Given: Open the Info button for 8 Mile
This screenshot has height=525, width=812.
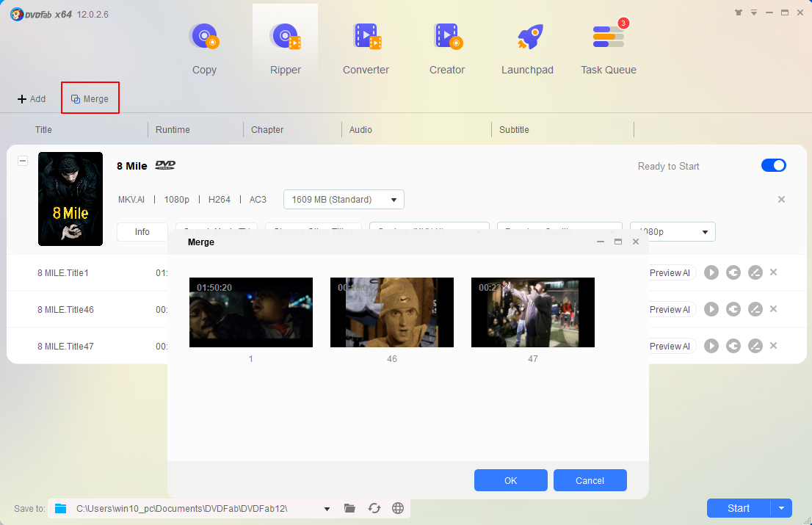Looking at the screenshot, I should click(x=142, y=231).
